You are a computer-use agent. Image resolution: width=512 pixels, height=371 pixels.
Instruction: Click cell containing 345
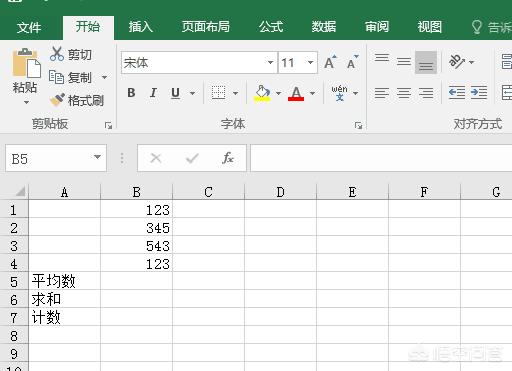(137, 228)
